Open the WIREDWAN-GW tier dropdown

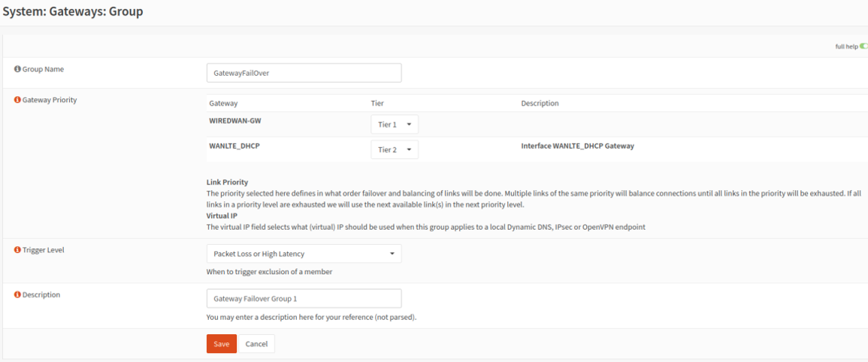point(395,125)
